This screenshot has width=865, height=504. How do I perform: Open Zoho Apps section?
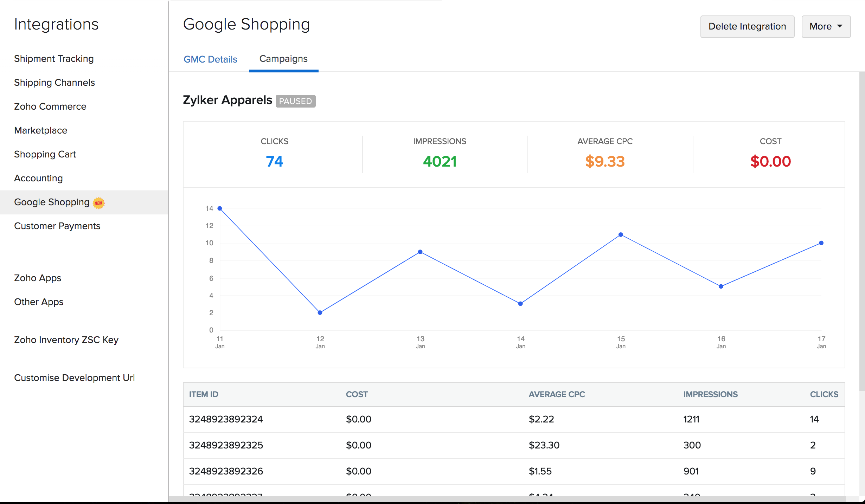pyautogui.click(x=38, y=278)
